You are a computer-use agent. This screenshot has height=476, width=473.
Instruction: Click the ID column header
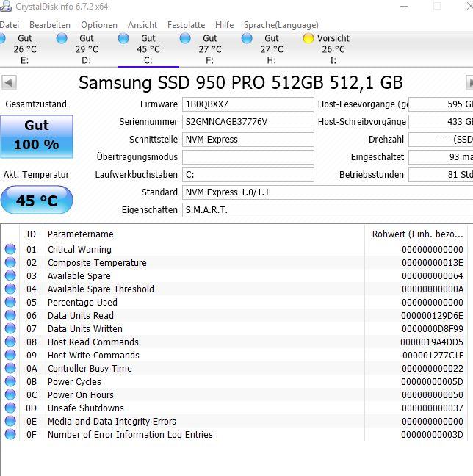pyautogui.click(x=32, y=234)
